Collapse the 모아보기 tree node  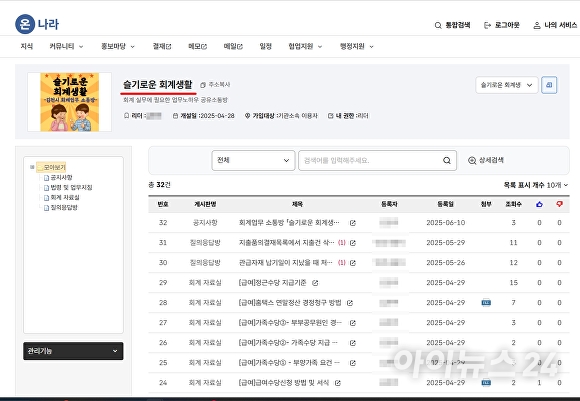click(32, 167)
